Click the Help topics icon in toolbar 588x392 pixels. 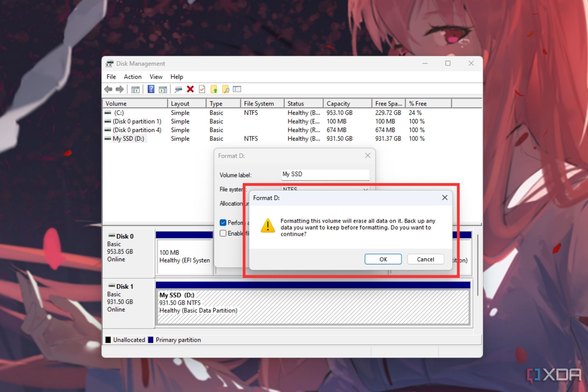coord(151,89)
